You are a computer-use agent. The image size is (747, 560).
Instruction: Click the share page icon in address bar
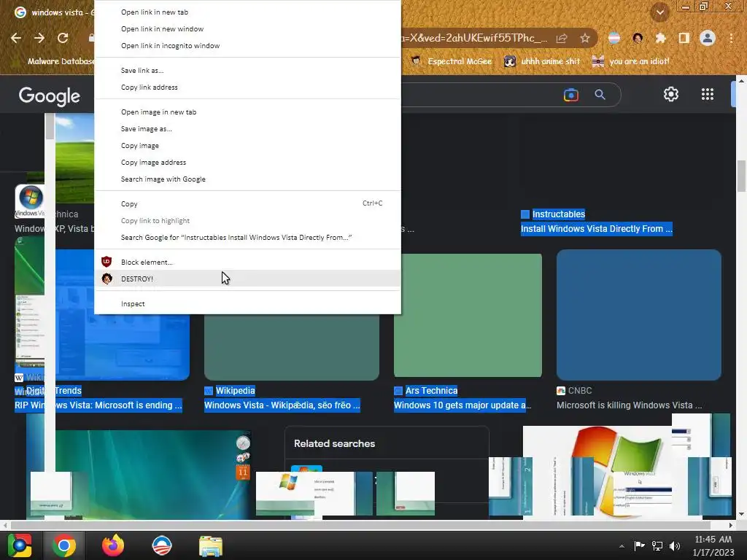coord(562,38)
